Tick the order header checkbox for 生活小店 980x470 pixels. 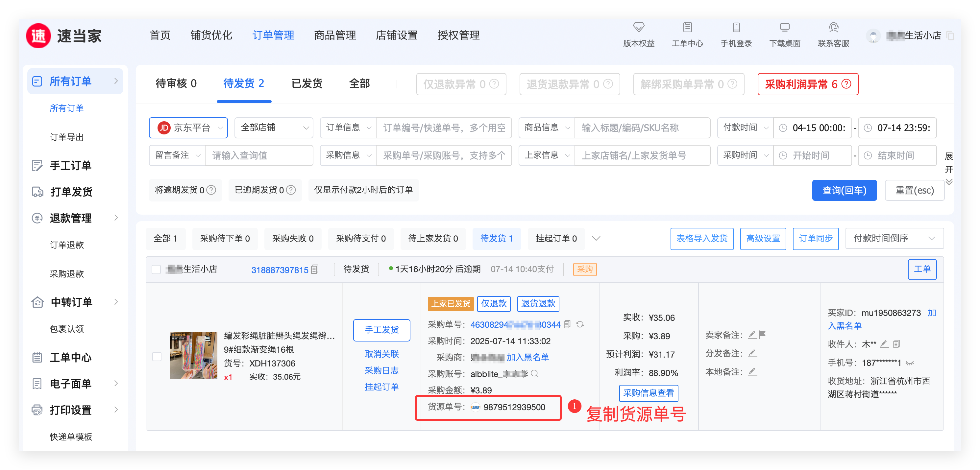click(156, 270)
